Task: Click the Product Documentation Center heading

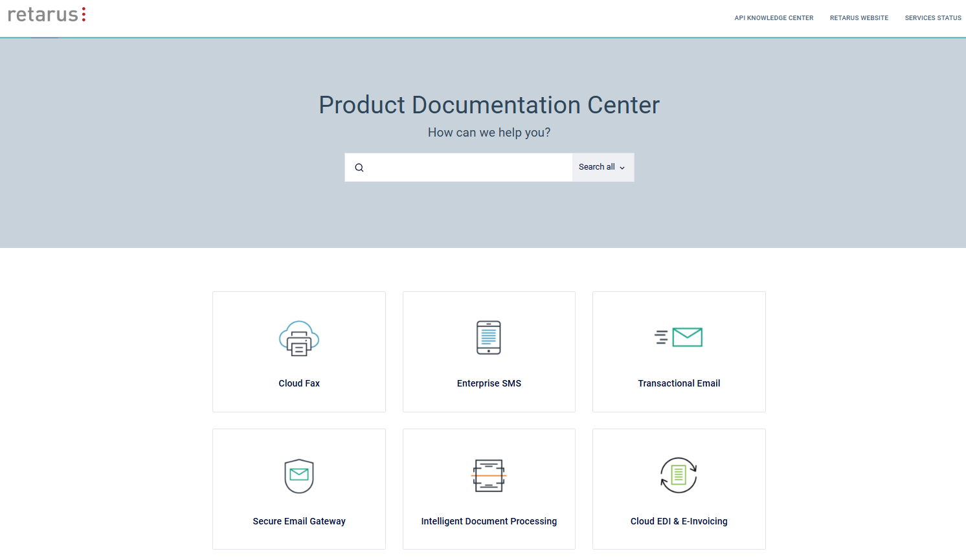Action: (489, 105)
